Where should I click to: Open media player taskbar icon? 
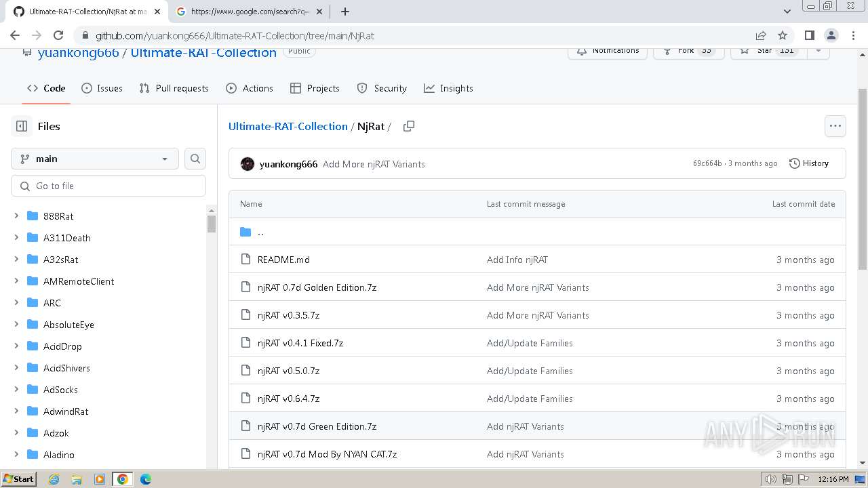tap(99, 479)
